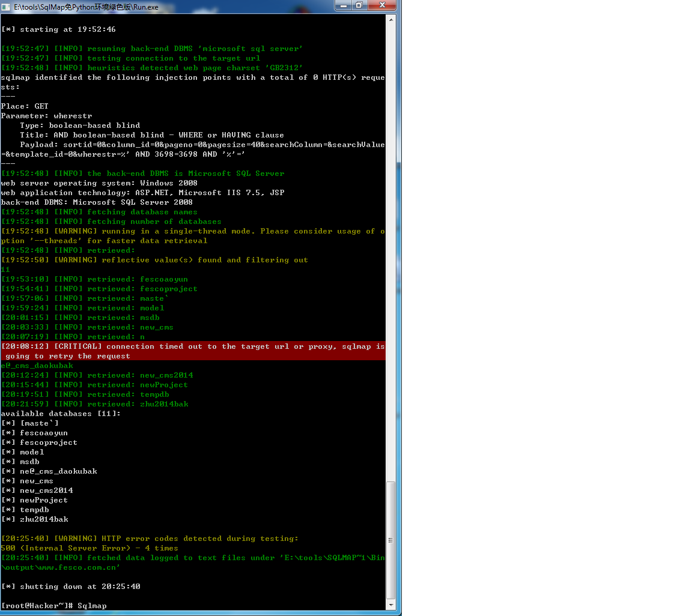Click 'testing connection to the target url' line

coord(130,59)
